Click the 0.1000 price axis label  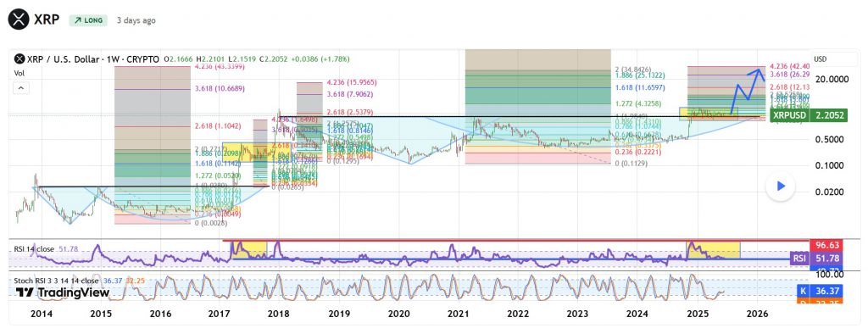point(829,165)
